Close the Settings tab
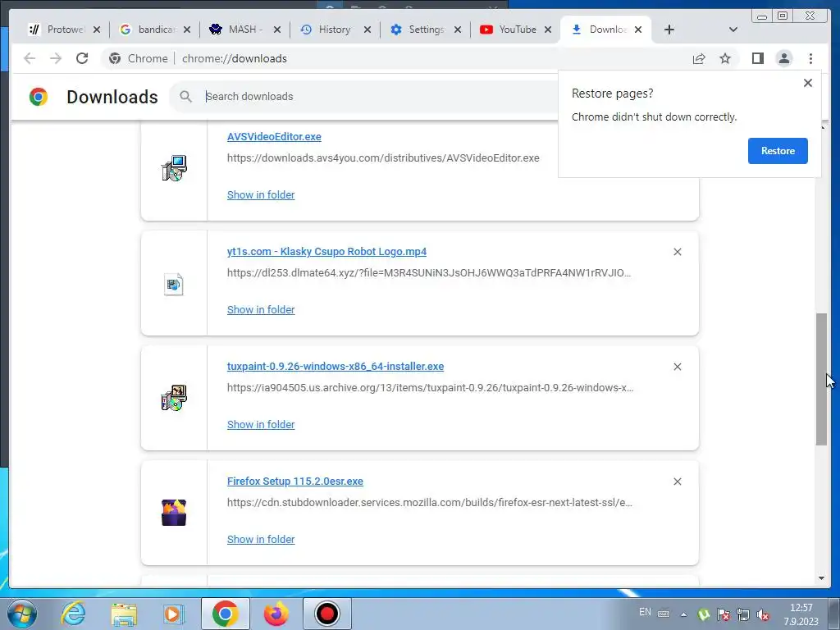Screen dimensions: 840x630 click(458, 30)
